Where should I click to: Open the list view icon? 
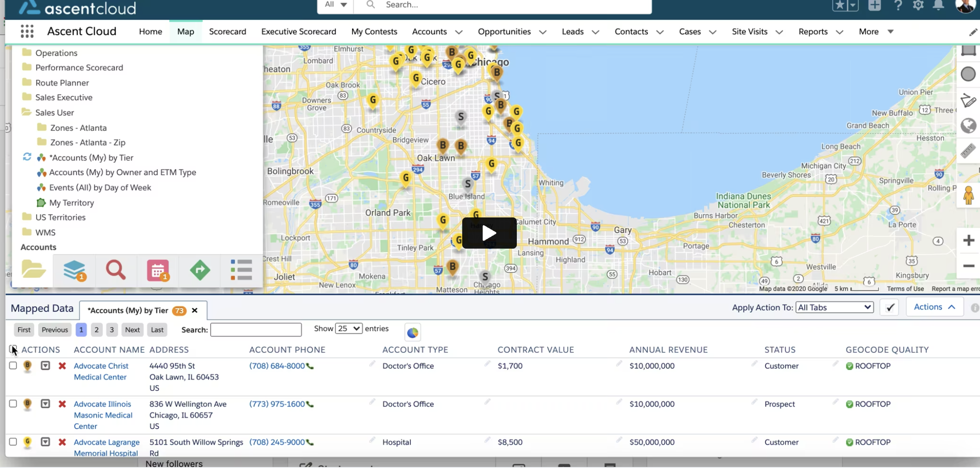pos(241,270)
